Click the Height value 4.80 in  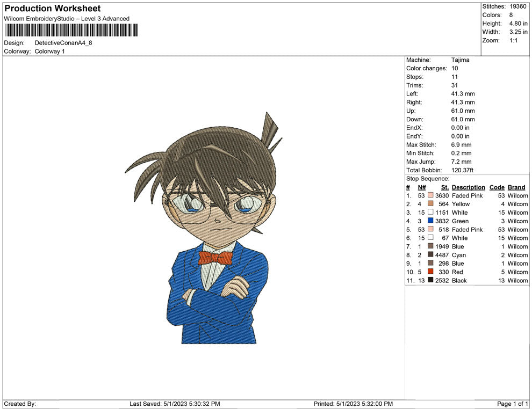(518, 24)
